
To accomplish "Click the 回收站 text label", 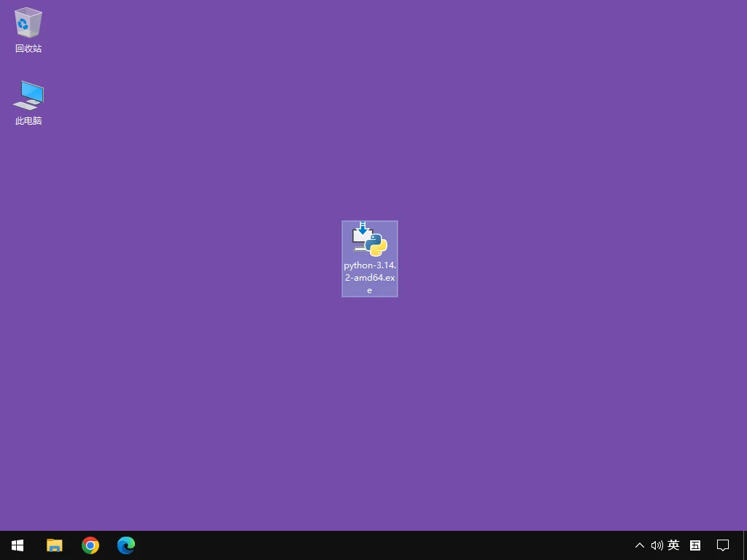I will [28, 49].
